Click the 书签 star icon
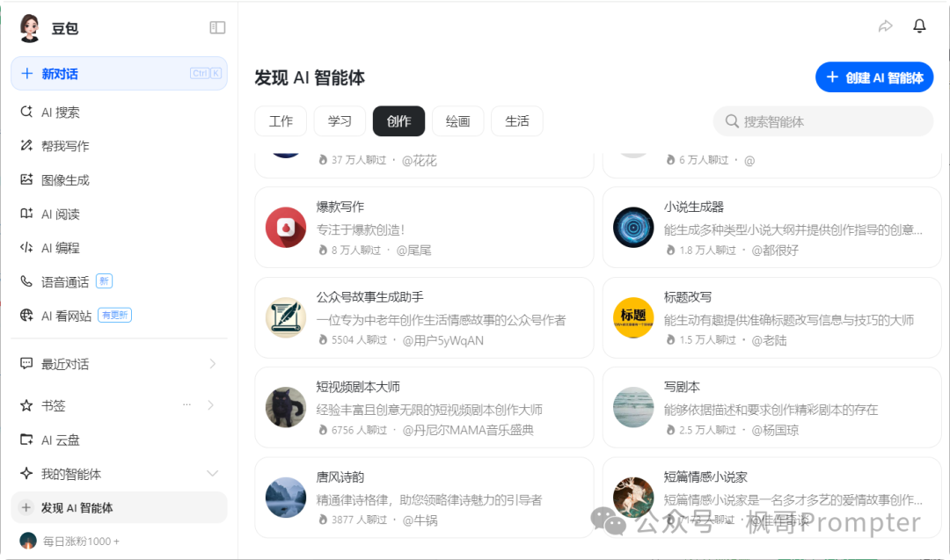The height and width of the screenshot is (560, 950). pos(26,405)
